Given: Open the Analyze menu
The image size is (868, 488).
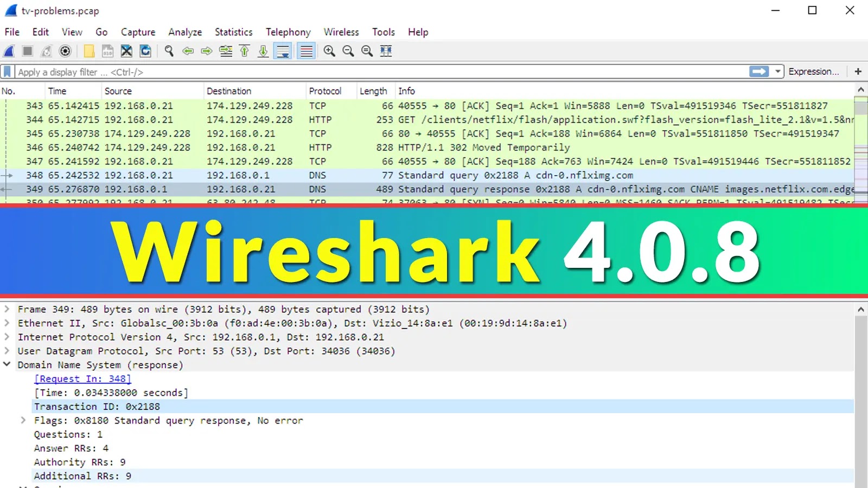Looking at the screenshot, I should pos(185,32).
